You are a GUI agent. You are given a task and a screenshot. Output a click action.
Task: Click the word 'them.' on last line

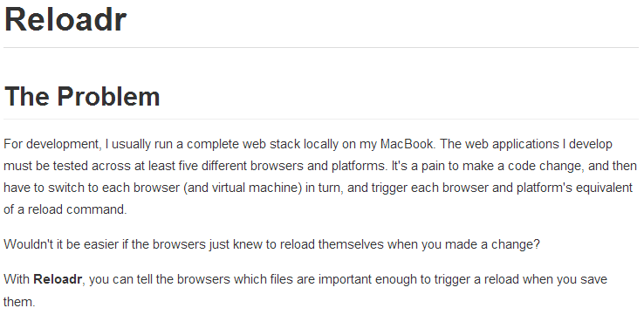point(20,302)
